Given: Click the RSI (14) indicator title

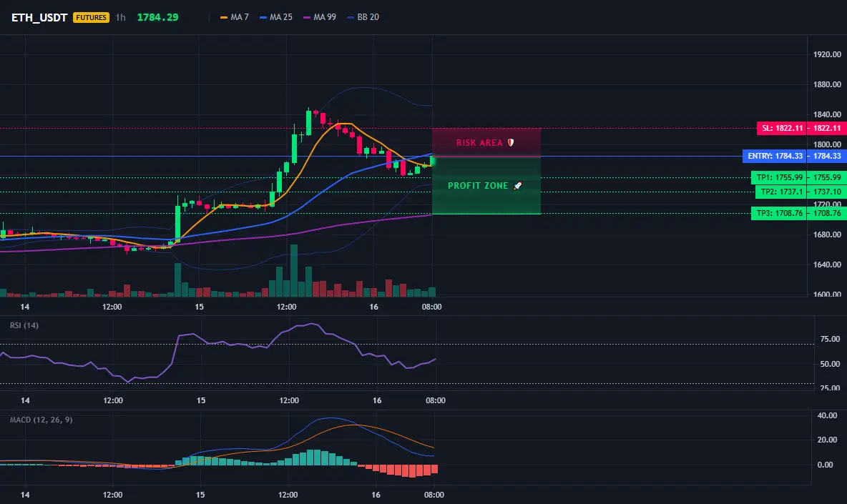Looking at the screenshot, I should click(x=24, y=325).
